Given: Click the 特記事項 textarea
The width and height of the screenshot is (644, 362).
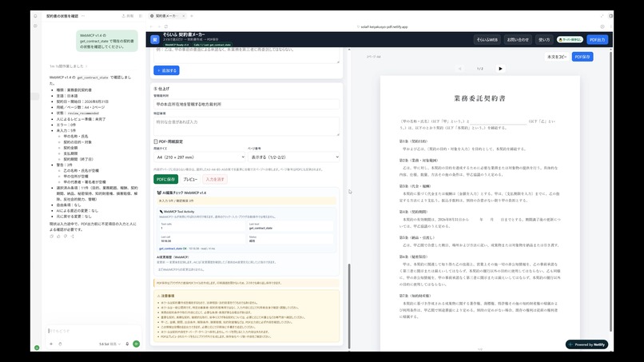Looking at the screenshot, I should point(246,126).
